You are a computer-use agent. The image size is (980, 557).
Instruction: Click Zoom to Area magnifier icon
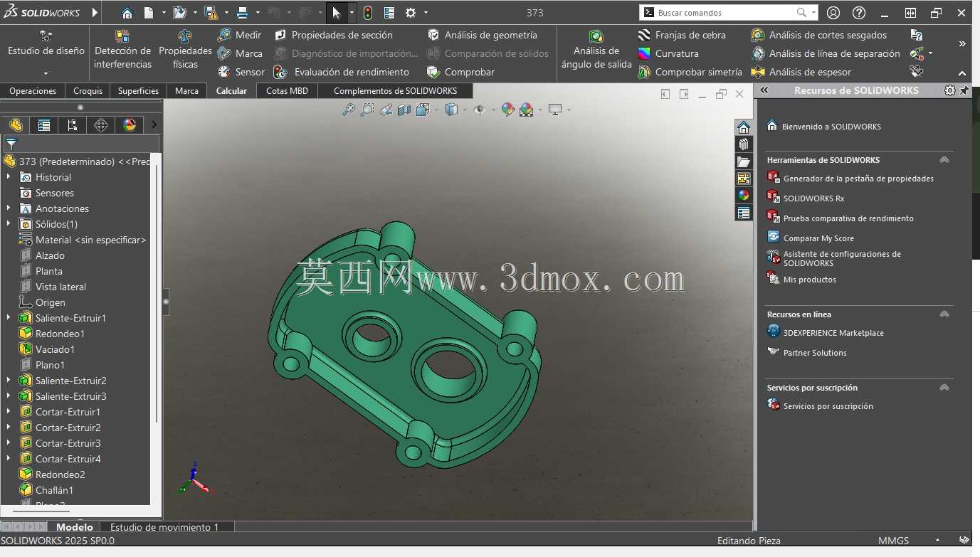click(367, 110)
